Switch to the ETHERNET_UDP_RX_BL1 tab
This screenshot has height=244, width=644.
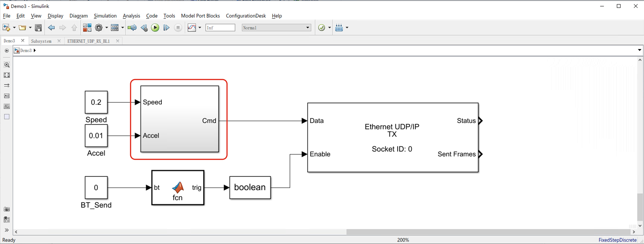click(88, 41)
